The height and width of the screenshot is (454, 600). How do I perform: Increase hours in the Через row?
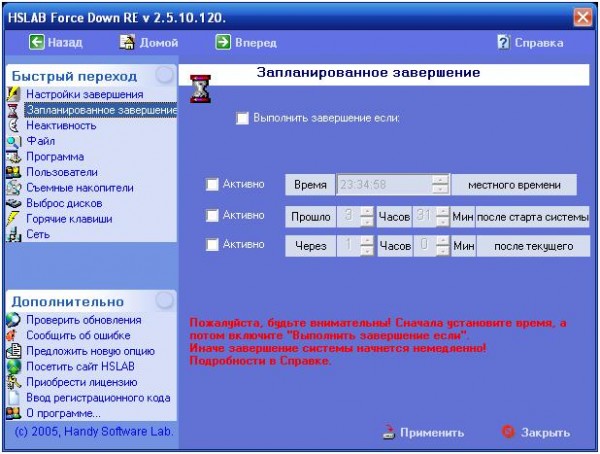tap(367, 241)
